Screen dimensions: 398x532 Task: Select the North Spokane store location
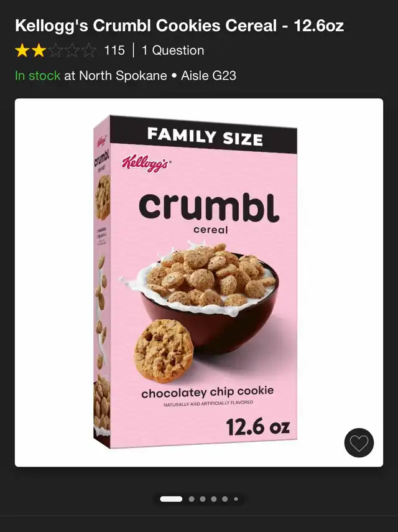point(123,75)
